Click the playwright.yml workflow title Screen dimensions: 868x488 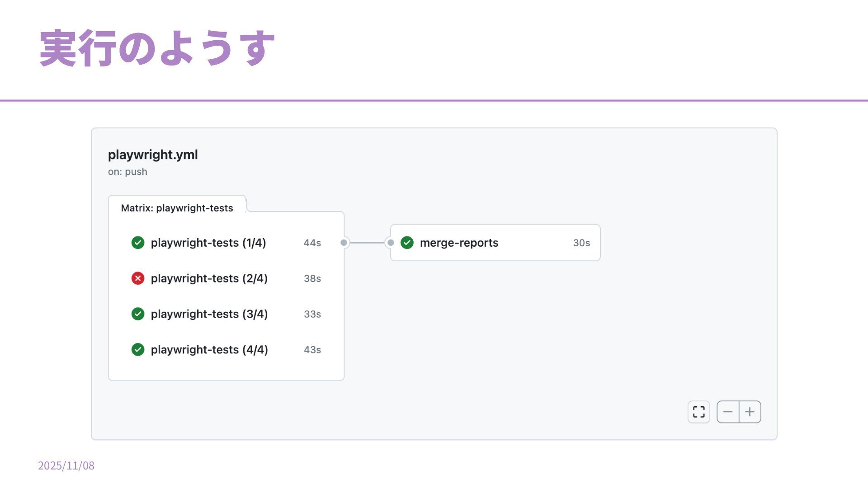153,155
